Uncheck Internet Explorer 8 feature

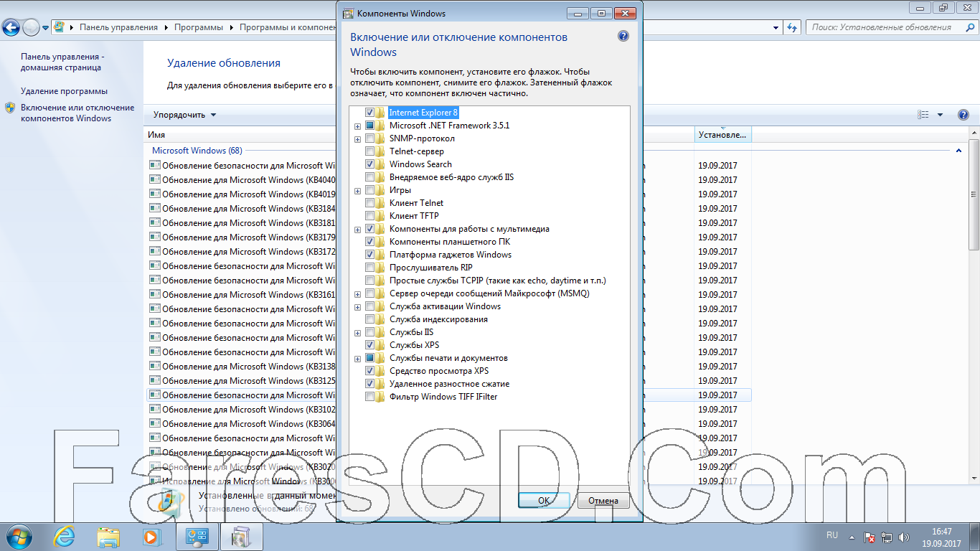(x=369, y=113)
